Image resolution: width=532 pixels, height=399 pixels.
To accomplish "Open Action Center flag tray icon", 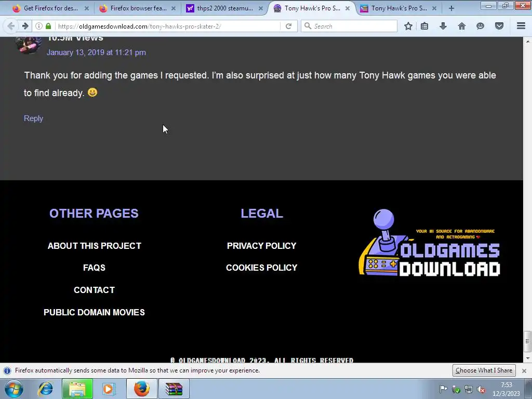I will (x=443, y=389).
